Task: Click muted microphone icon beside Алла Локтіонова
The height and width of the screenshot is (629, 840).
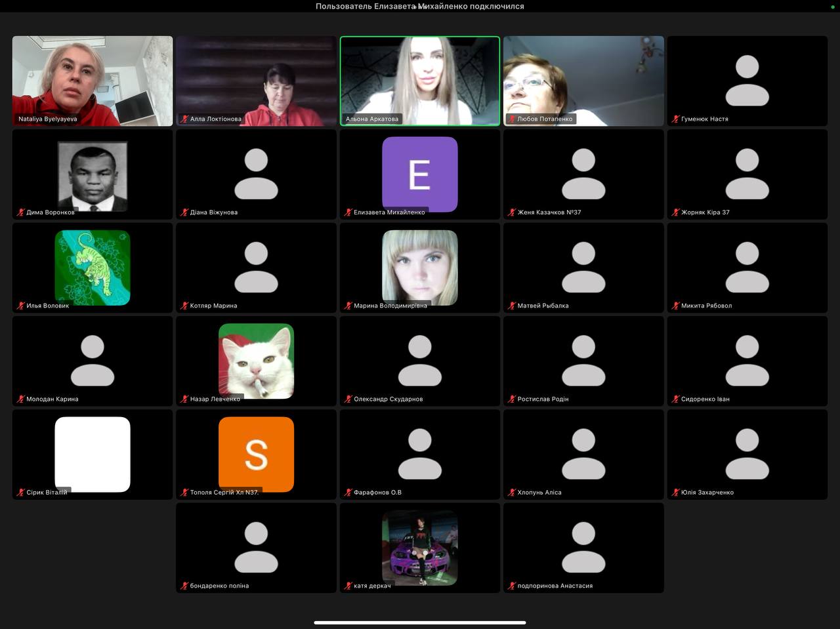Action: (x=184, y=119)
